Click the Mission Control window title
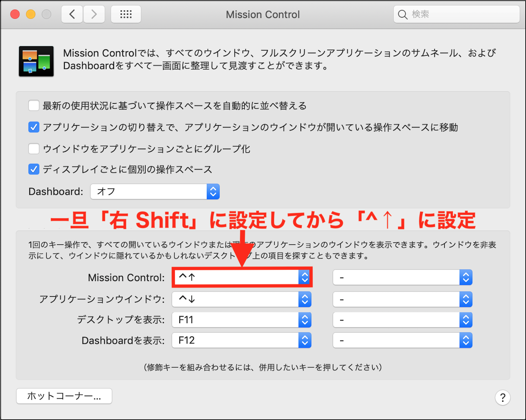The image size is (526, 420). click(x=263, y=14)
